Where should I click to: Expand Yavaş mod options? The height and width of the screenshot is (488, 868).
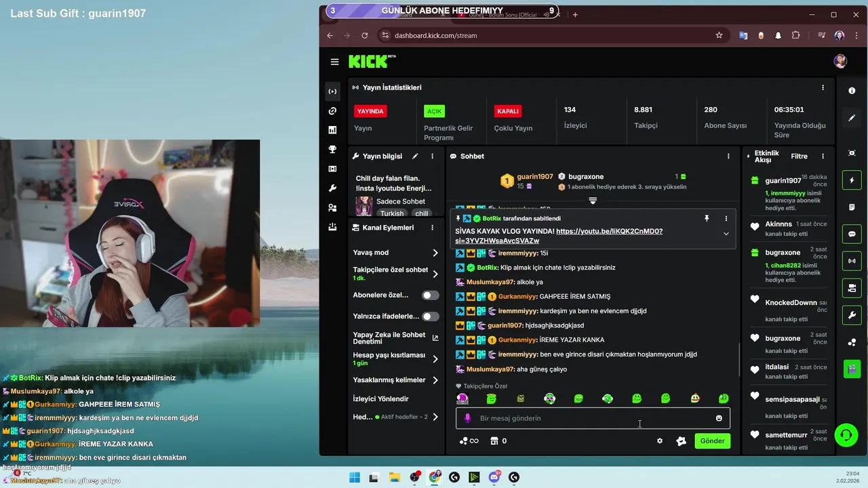[x=435, y=253]
